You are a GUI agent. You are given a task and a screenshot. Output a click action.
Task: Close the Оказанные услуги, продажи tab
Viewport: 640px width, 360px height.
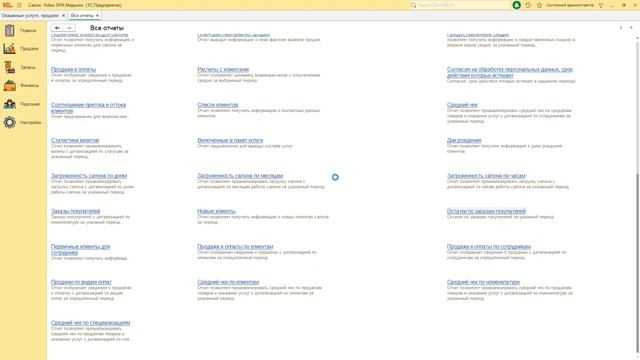[63, 16]
